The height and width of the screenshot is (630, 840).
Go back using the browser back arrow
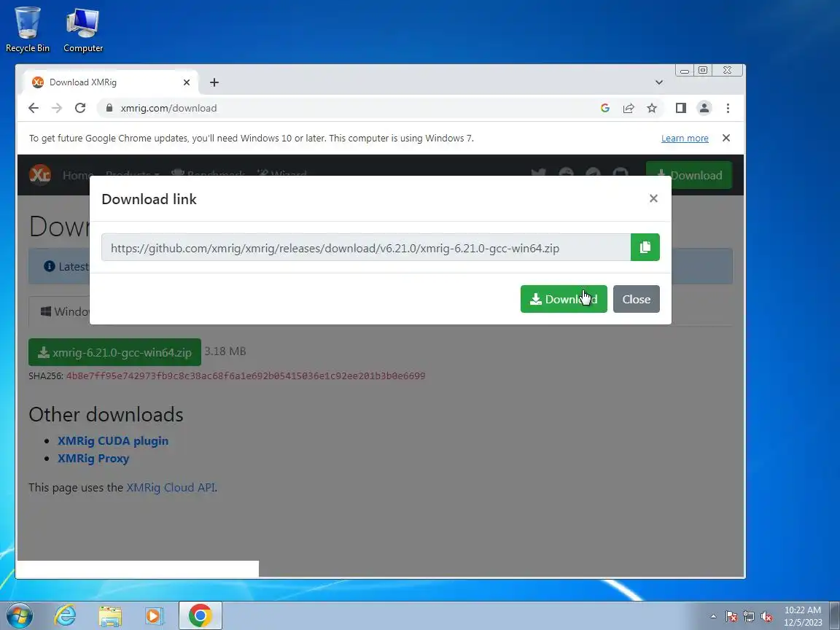click(34, 108)
